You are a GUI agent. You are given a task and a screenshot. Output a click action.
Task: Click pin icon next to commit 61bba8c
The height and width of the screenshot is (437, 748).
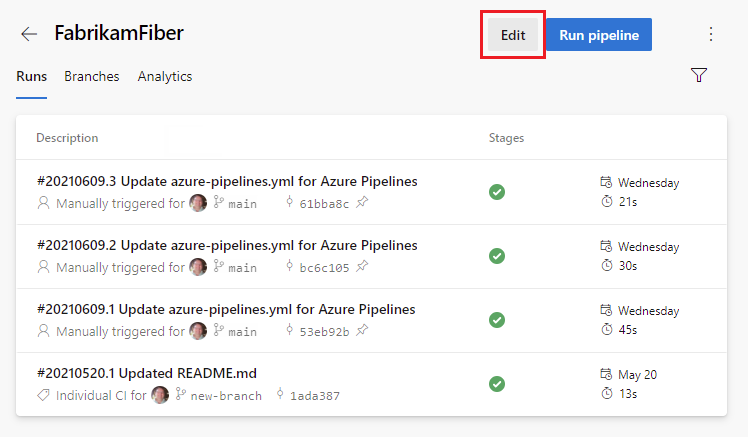point(362,203)
